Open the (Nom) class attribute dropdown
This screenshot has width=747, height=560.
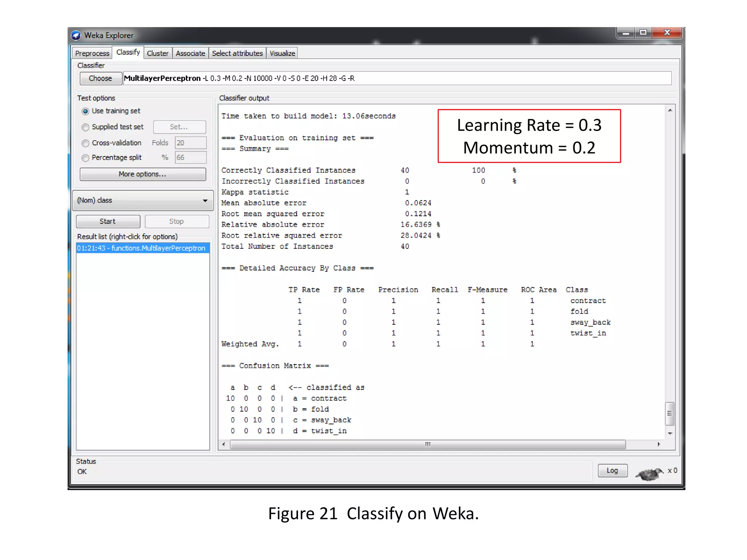143,201
